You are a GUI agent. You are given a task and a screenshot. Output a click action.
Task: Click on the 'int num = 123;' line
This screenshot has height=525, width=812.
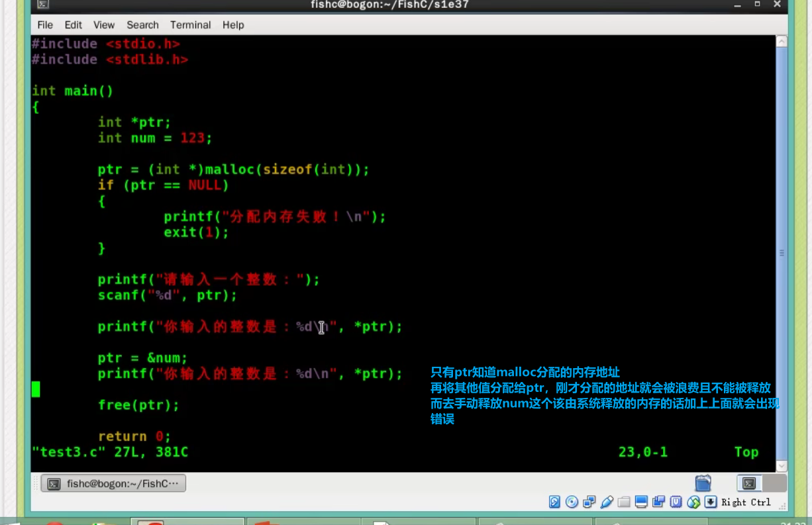pos(155,138)
